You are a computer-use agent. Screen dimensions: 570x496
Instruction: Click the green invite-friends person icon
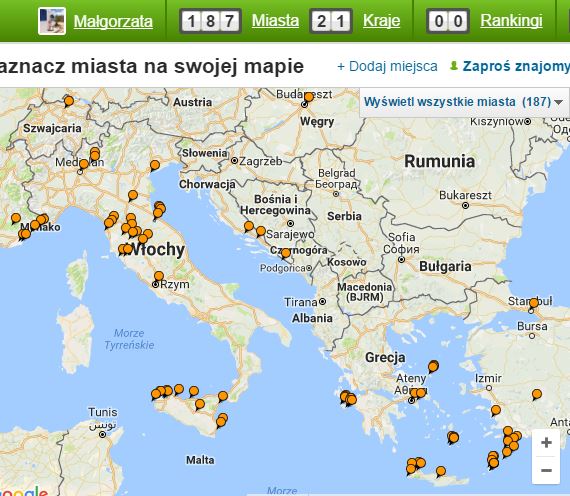(453, 66)
